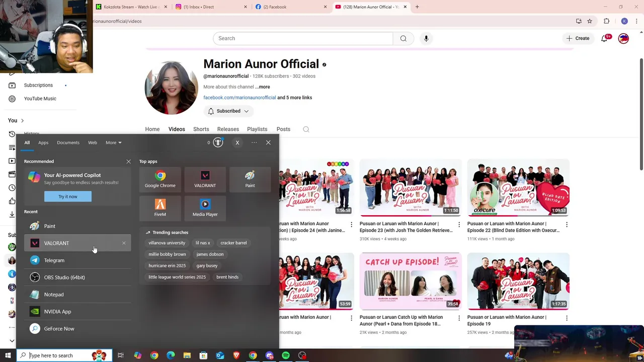Open channel Home tab
Image resolution: width=644 pixels, height=362 pixels.
[152, 129]
